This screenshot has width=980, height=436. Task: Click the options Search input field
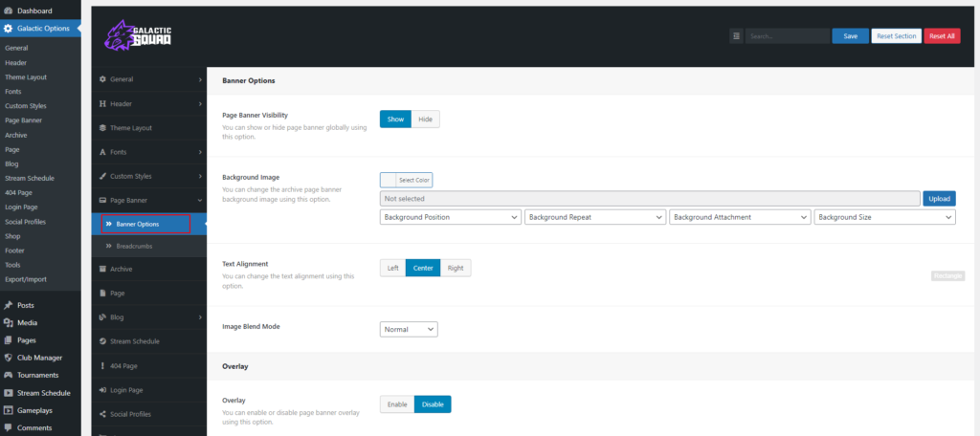(x=788, y=36)
